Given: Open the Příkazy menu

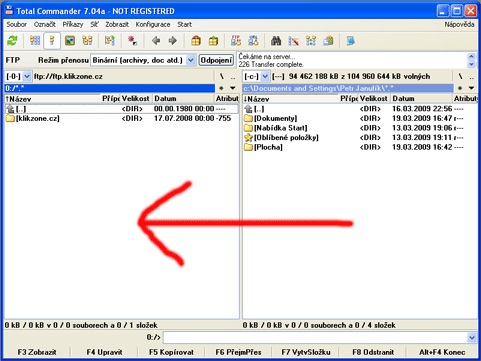Looking at the screenshot, I should (73, 24).
